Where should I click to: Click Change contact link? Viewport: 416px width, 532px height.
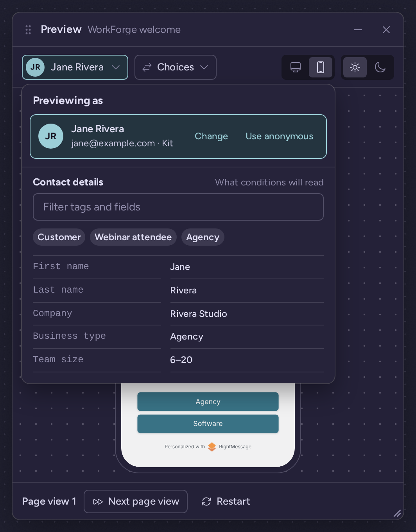coord(211,136)
